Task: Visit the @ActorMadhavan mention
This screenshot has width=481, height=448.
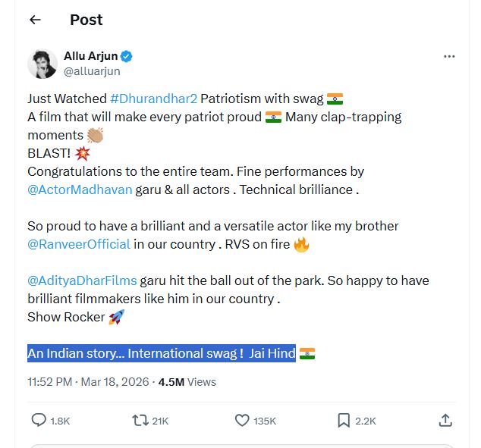Action: pyautogui.click(x=80, y=190)
